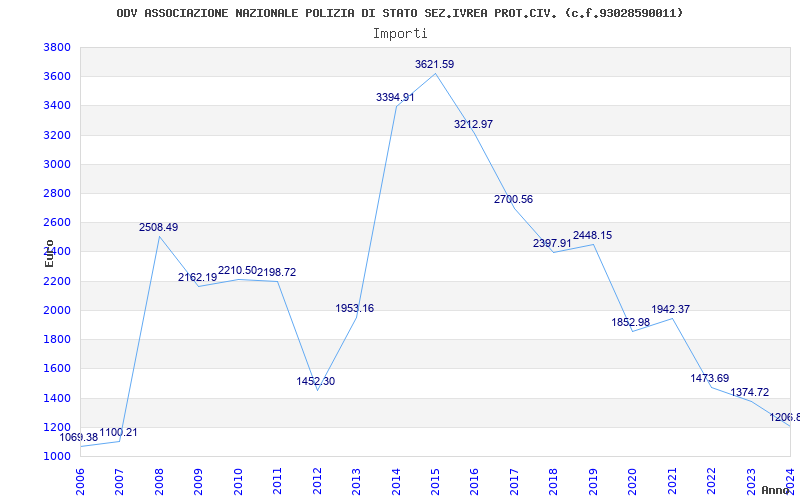This screenshot has height=500, width=800.
Task: Click y-axis tick 1200
Action: tap(57, 427)
